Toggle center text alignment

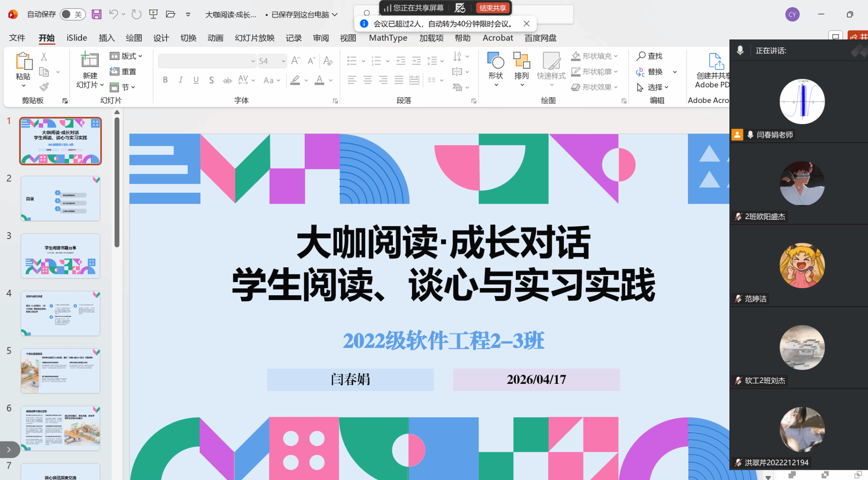tap(367, 80)
